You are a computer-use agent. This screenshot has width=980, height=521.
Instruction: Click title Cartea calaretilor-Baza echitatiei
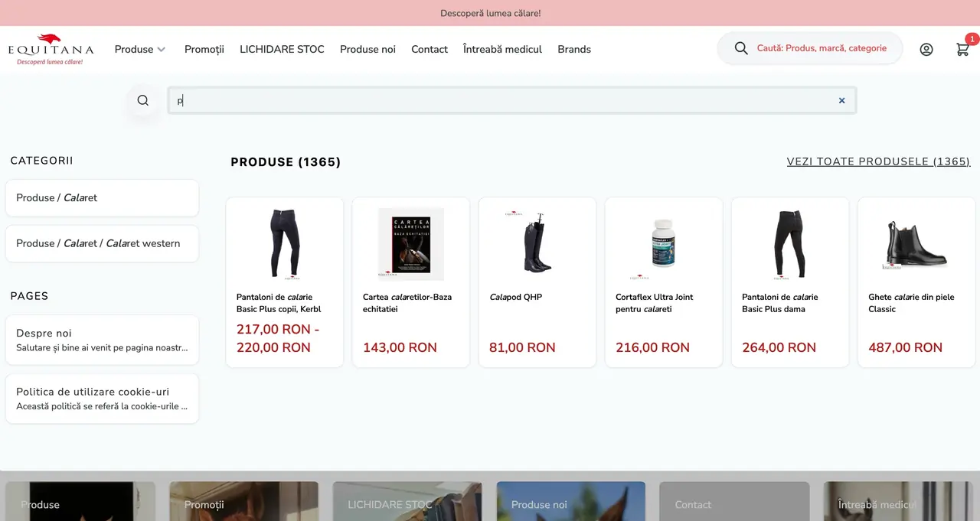click(x=407, y=303)
